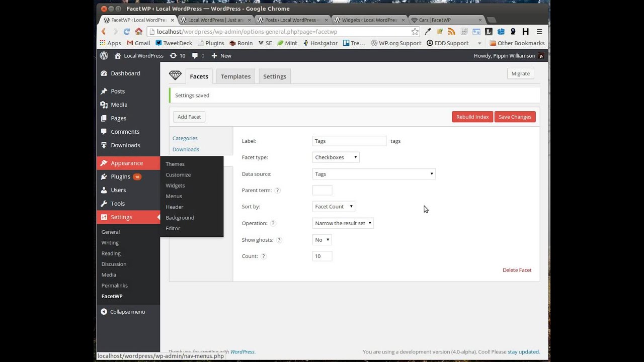The width and height of the screenshot is (644, 362).
Task: Click the Delete Facet link
Action: 517,270
